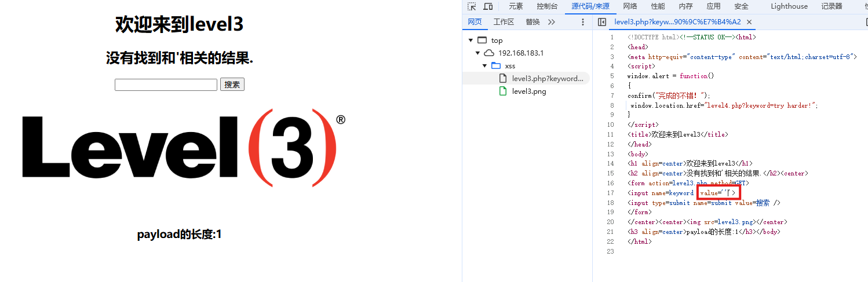Click the Level(3) logo image
Screen dimensions: 868x282
tap(184, 148)
